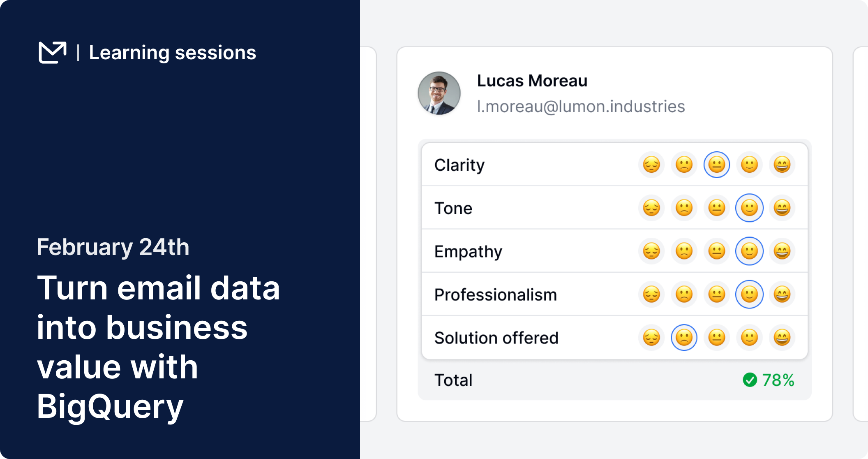This screenshot has height=459, width=868.
Task: Select the neutral face for Empathy
Action: 717,251
